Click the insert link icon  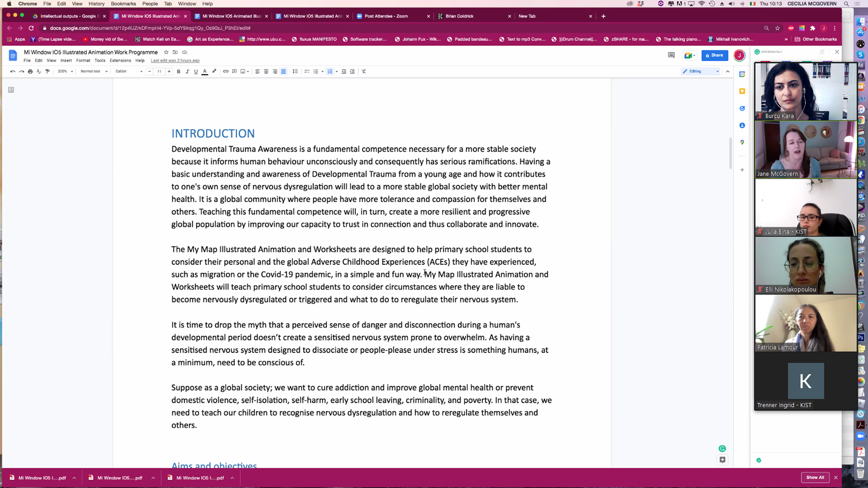click(x=226, y=71)
